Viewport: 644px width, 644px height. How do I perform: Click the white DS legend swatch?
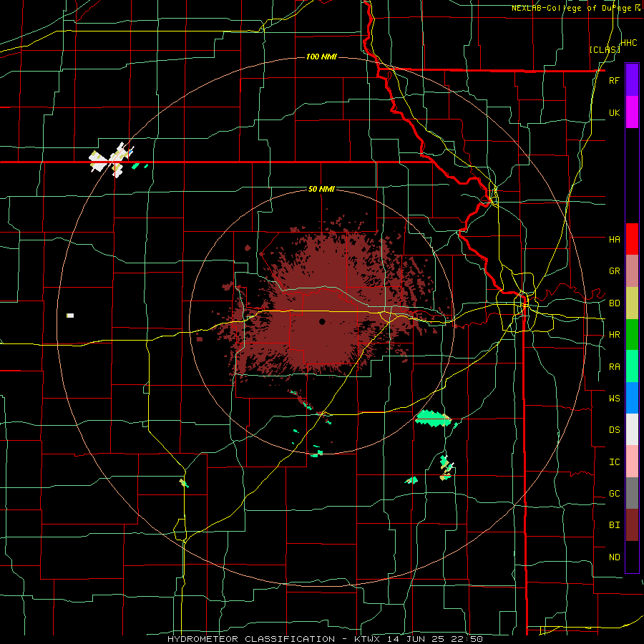coord(632,429)
